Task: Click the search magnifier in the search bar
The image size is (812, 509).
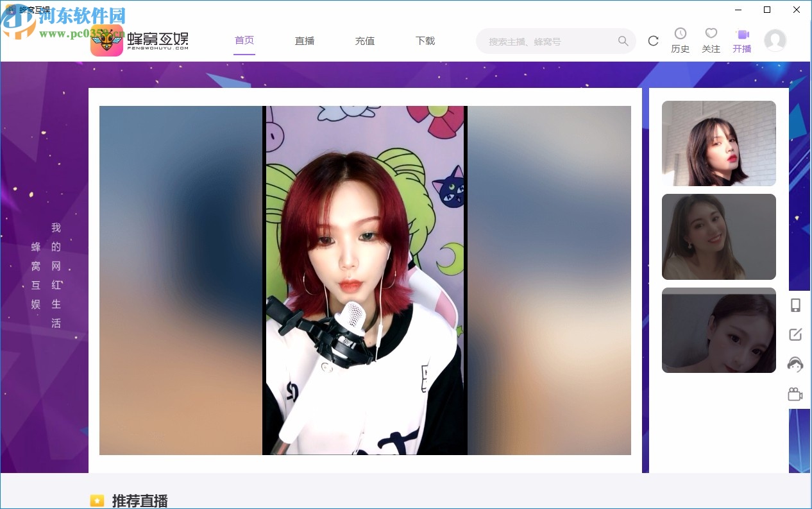Action: pos(623,40)
